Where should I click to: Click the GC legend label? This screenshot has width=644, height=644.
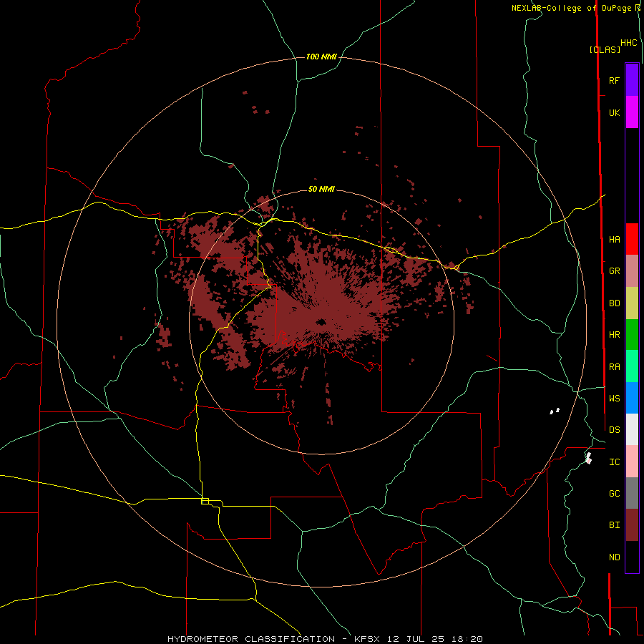pyautogui.click(x=614, y=493)
